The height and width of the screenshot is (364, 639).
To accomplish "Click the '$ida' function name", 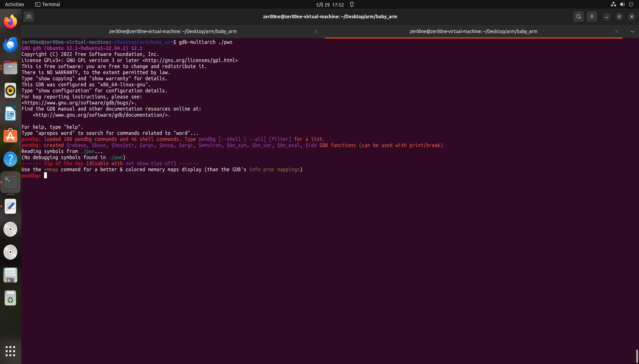I will click(311, 145).
